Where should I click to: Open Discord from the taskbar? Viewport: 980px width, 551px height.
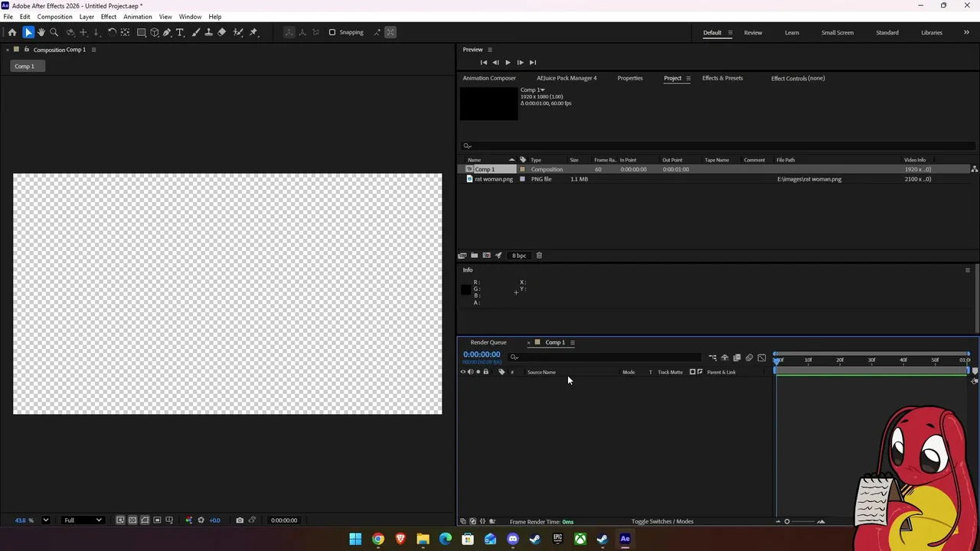coord(513,540)
